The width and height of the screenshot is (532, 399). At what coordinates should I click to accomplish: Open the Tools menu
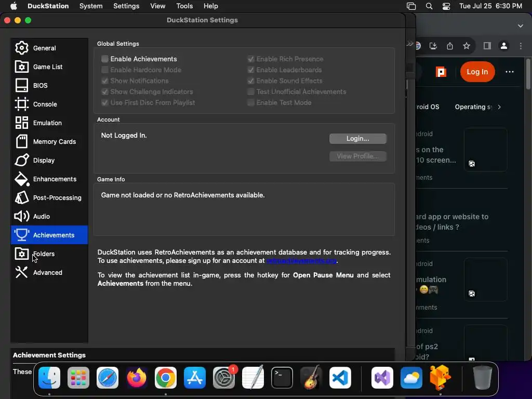click(x=184, y=6)
